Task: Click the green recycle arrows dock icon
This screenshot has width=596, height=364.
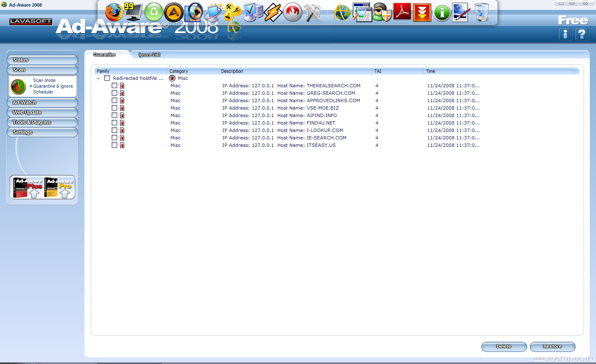Action: (154, 12)
